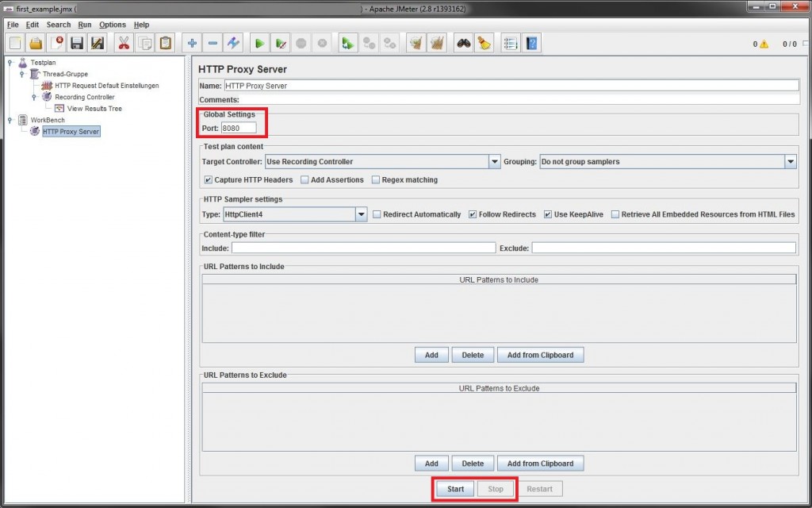Click Delete under URL Patterns to Include
Viewport: 812px width, 508px height.
click(x=473, y=355)
